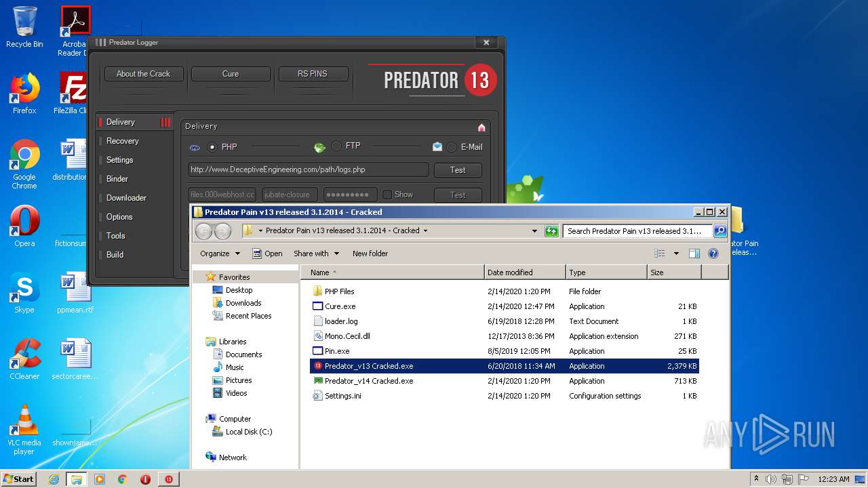The width and height of the screenshot is (868, 488).
Task: Click Internet Explorer taskbar icon
Action: [54, 479]
